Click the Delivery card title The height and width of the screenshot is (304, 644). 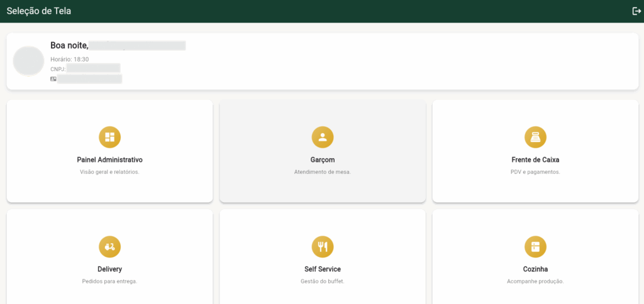pos(109,269)
